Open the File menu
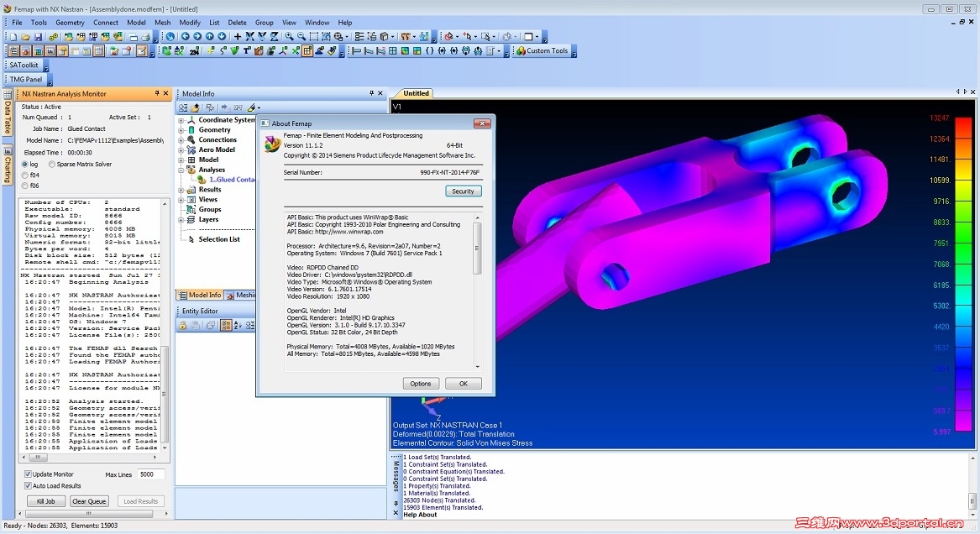 pos(17,23)
